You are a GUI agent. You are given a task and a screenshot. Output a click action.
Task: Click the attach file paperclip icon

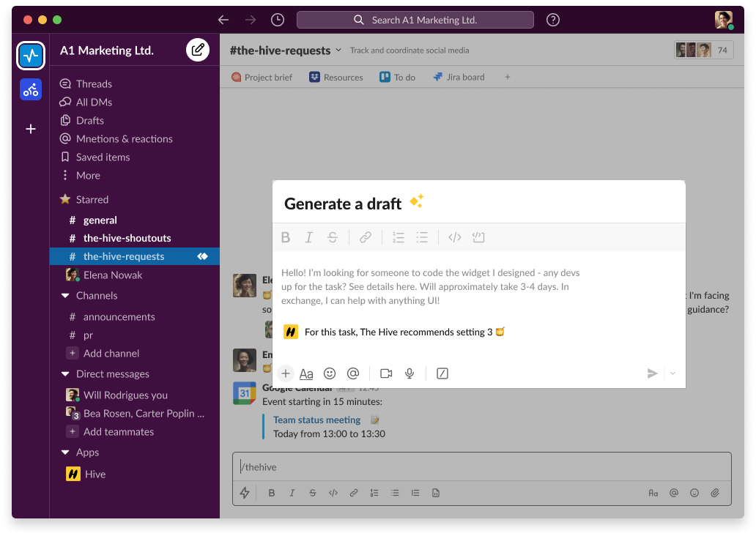tap(715, 493)
